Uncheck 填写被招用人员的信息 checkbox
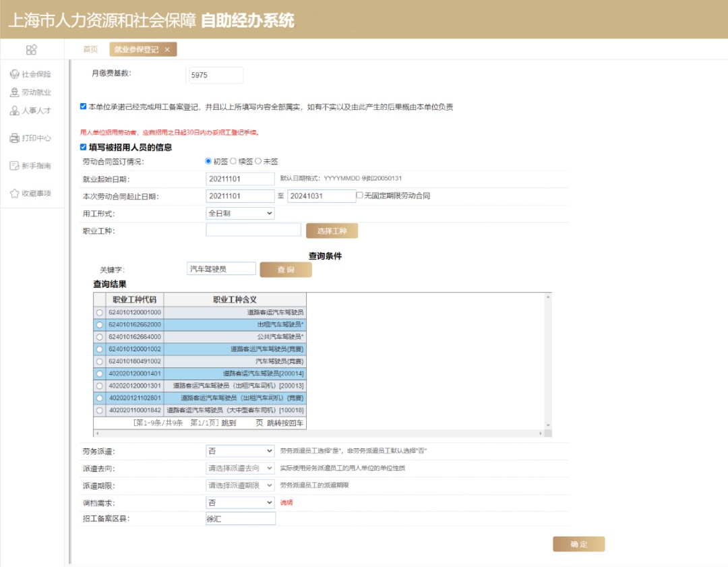Image resolution: width=728 pixels, height=567 pixels. [x=83, y=147]
